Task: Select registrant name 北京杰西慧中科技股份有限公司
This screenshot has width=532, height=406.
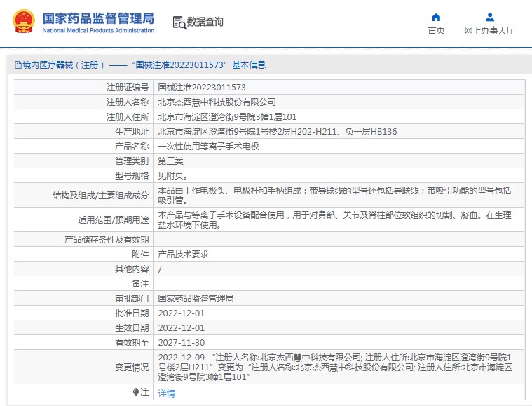Action: point(217,102)
